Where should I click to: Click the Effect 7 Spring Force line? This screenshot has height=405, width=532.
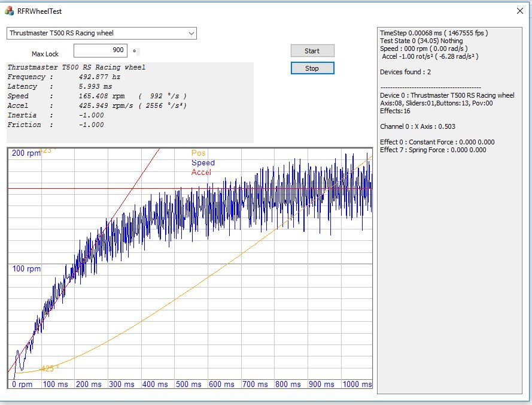coord(433,150)
